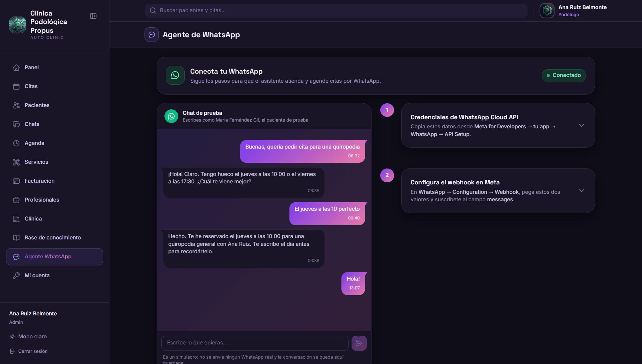Click the Clínica building icon
The height and width of the screenshot is (364, 642).
(x=16, y=219)
